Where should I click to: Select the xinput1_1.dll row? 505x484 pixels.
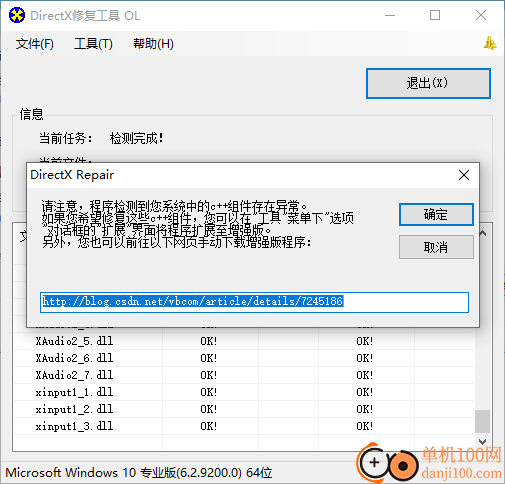(244, 392)
